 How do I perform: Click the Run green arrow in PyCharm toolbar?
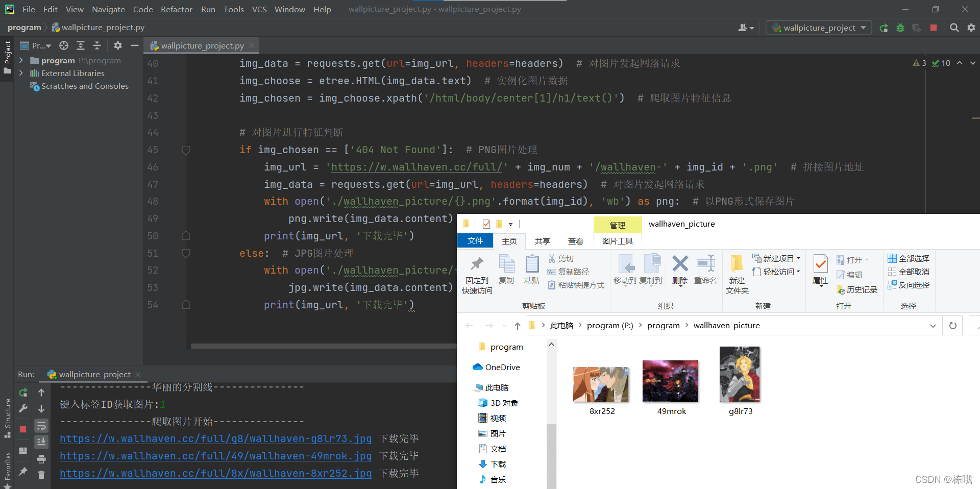(884, 28)
